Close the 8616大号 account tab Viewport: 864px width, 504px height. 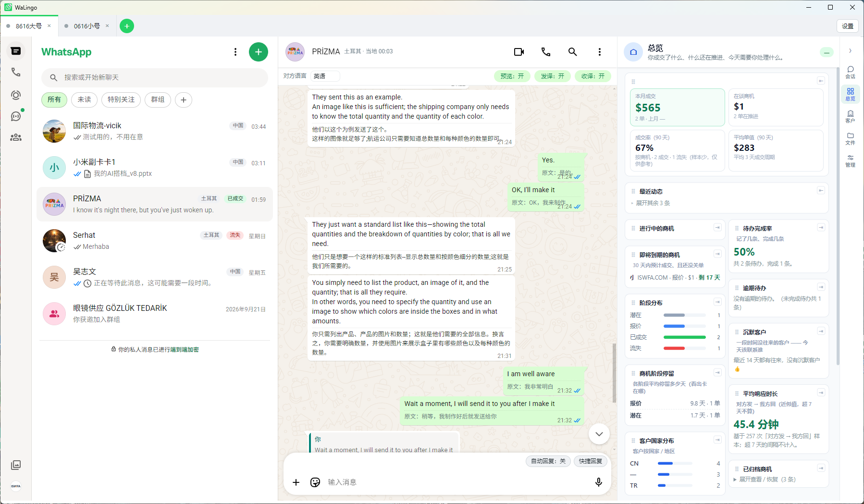click(x=49, y=26)
